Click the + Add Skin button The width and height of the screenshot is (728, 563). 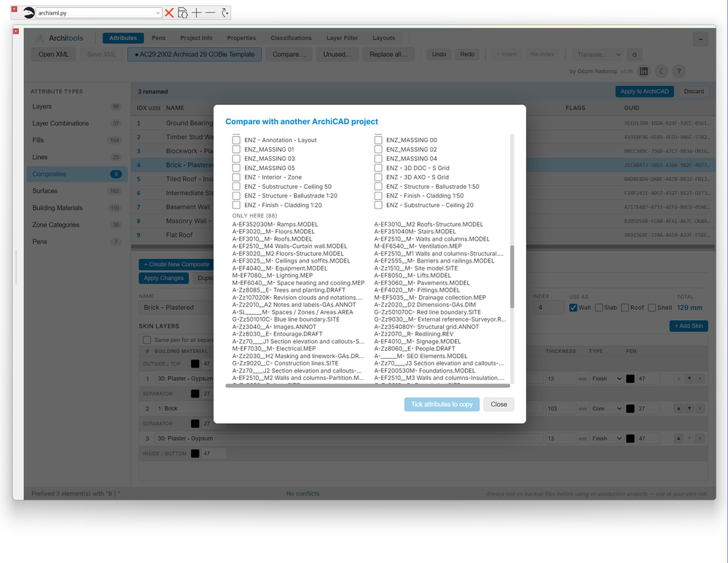(689, 326)
